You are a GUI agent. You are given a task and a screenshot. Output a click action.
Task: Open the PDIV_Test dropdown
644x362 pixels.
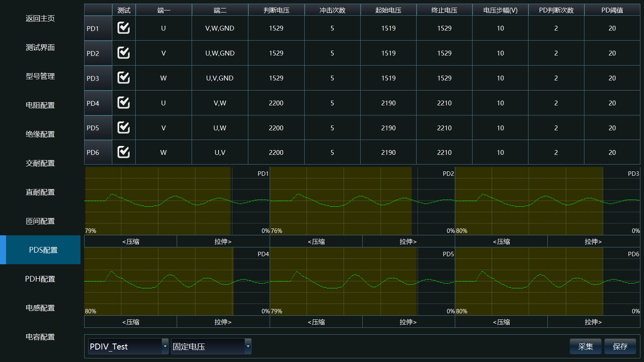click(x=128, y=346)
